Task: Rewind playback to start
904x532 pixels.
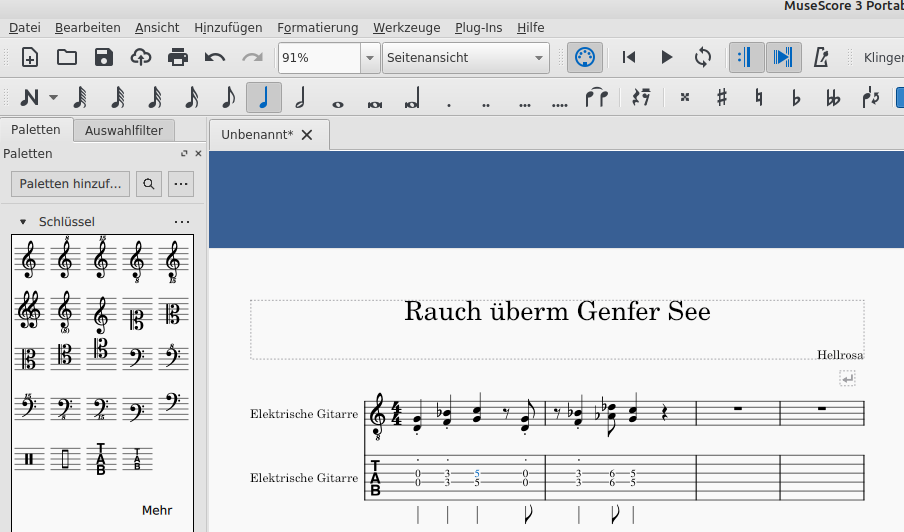Action: [629, 58]
